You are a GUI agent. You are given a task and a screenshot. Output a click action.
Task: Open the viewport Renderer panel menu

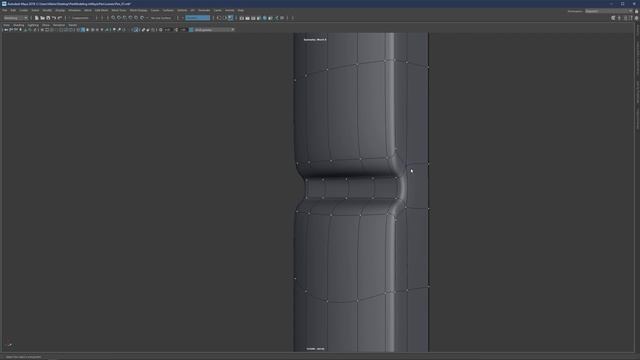coord(59,25)
